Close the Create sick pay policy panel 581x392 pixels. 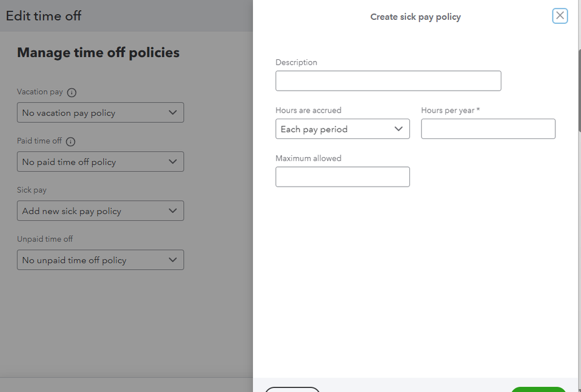tap(559, 16)
